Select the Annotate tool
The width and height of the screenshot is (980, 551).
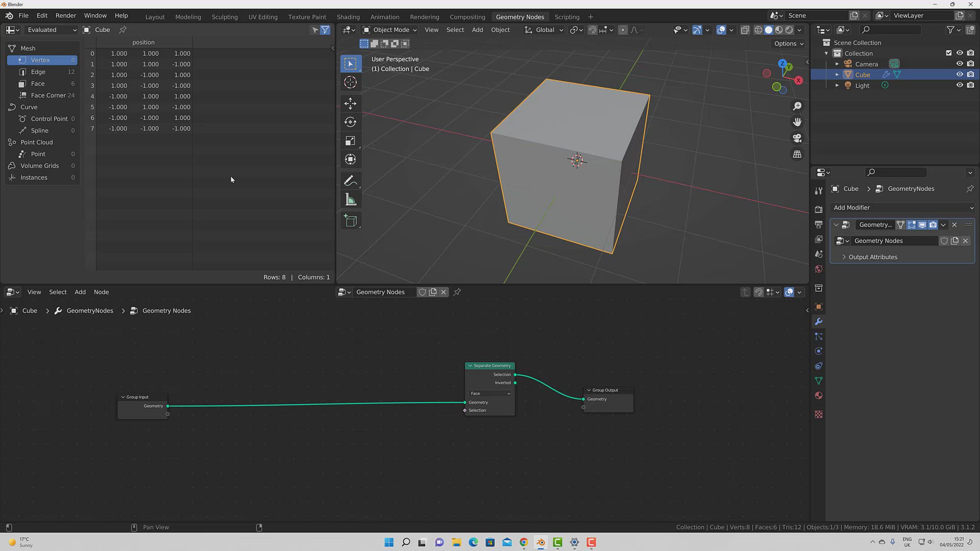click(x=351, y=180)
